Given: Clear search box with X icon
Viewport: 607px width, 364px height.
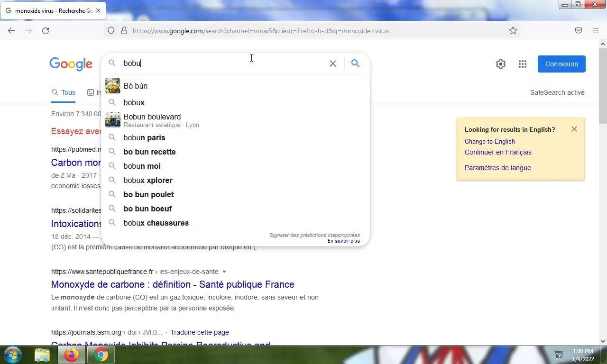Looking at the screenshot, I should 333,64.
